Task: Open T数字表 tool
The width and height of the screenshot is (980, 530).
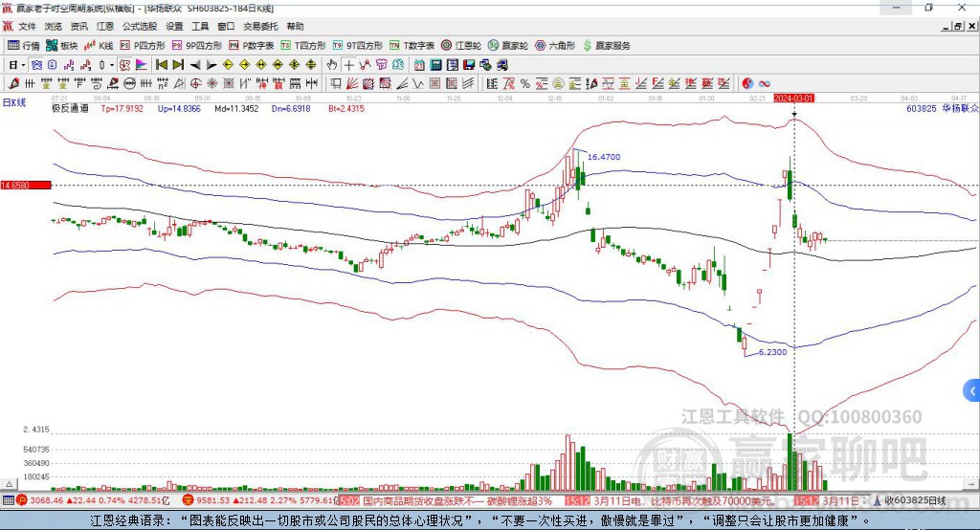Action: pos(412,46)
